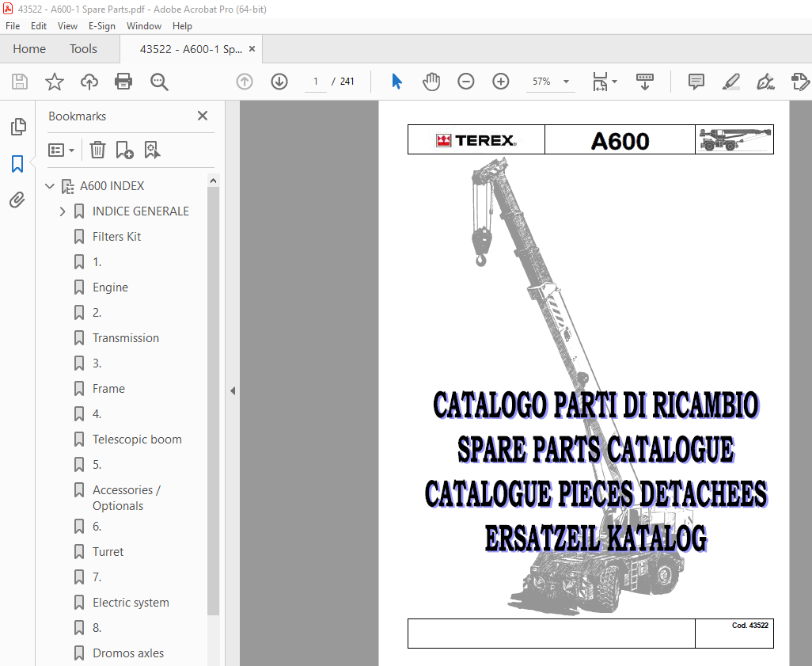Screen dimensions: 812x666
Task: Switch to the Tools tab
Action: click(x=83, y=49)
